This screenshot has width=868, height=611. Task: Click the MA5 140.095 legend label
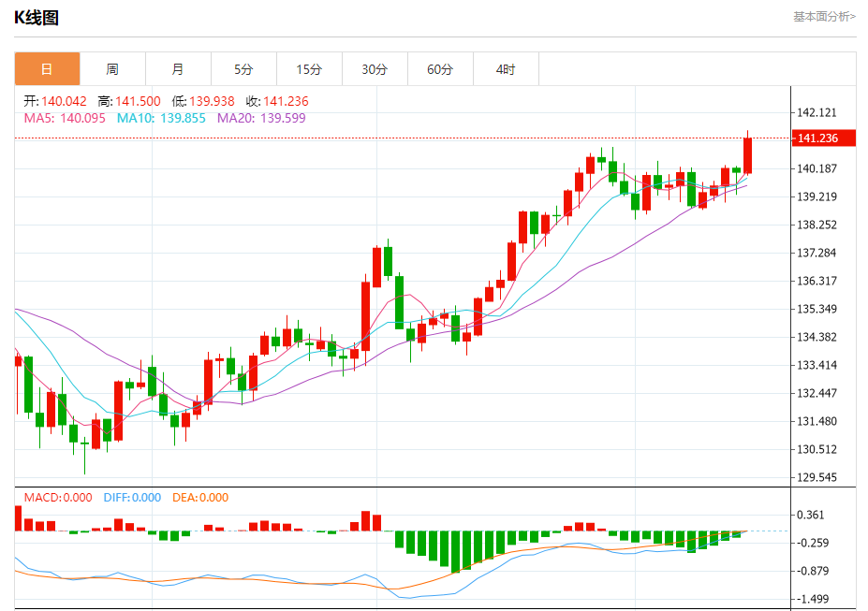click(65, 118)
